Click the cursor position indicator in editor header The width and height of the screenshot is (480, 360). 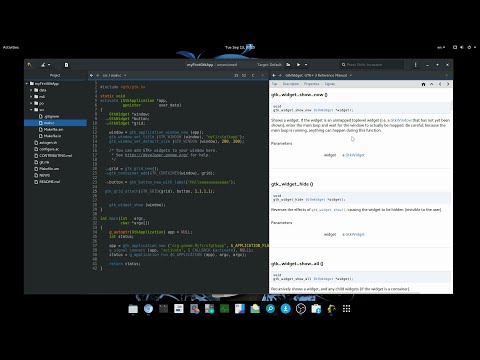coord(240,75)
